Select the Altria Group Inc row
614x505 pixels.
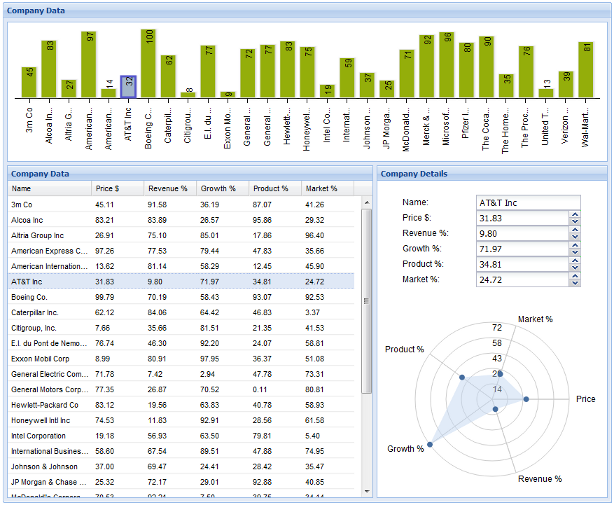point(181,235)
